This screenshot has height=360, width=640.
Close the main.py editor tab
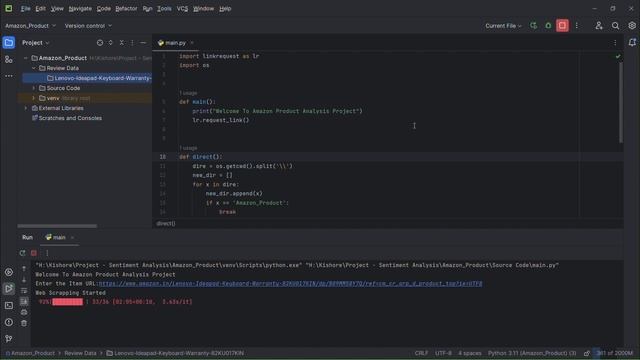click(x=192, y=43)
